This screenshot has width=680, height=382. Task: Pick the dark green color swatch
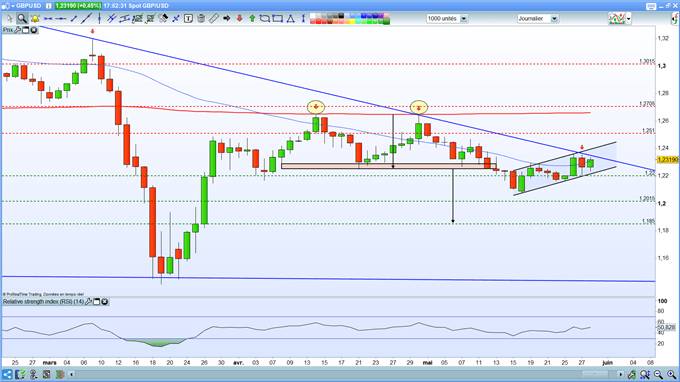(386, 21)
